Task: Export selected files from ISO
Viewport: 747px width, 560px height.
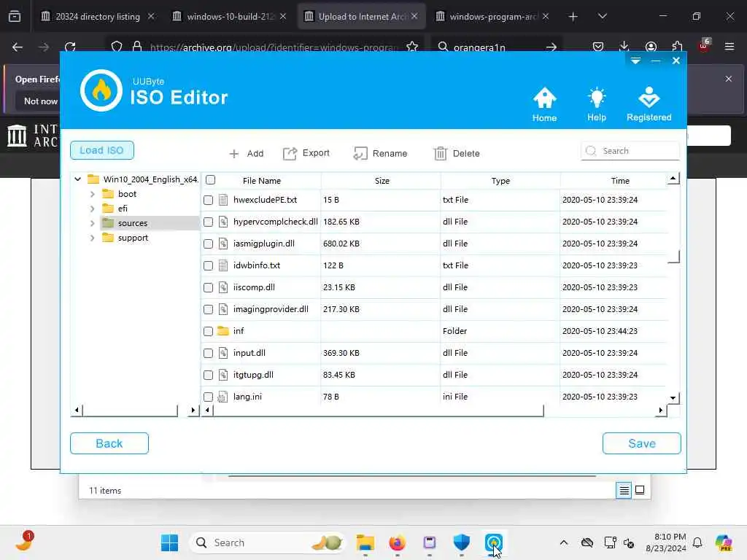Action: pyautogui.click(x=306, y=153)
